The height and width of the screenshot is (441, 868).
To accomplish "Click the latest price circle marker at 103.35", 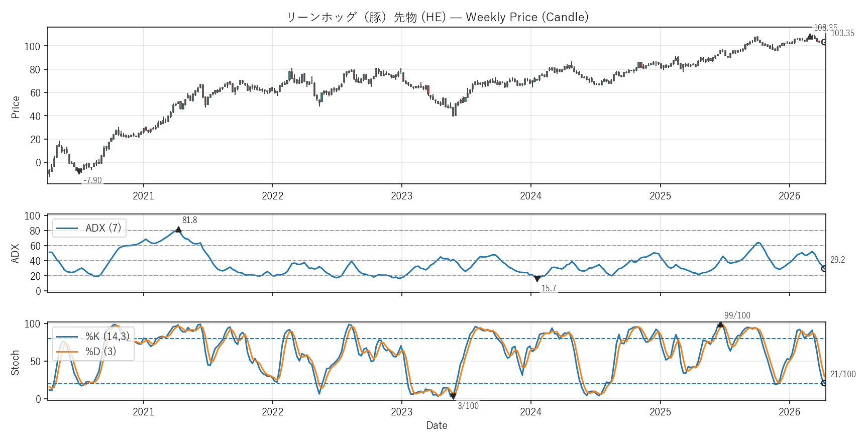I will (824, 42).
